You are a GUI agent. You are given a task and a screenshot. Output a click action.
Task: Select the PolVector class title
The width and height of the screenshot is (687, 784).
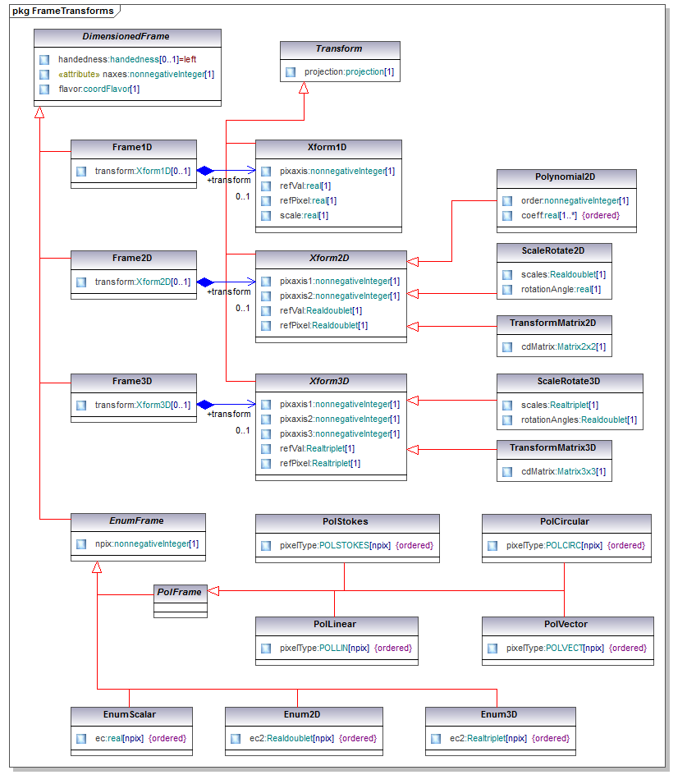[566, 624]
